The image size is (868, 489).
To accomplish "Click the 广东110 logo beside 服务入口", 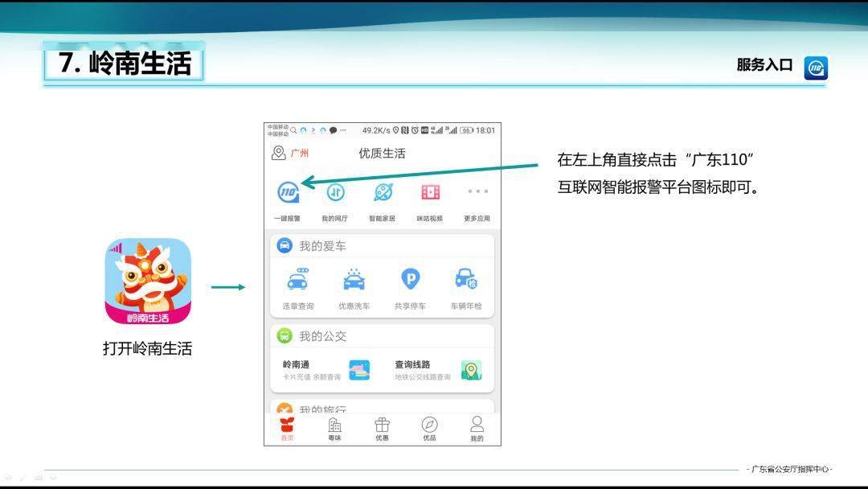I will click(x=816, y=68).
